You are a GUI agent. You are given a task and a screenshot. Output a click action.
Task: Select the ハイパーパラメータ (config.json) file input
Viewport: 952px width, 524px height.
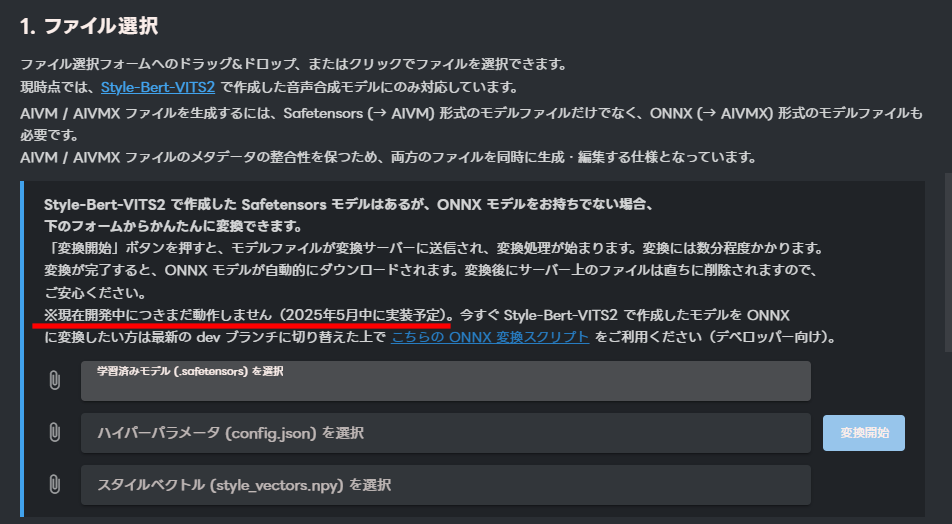(446, 433)
